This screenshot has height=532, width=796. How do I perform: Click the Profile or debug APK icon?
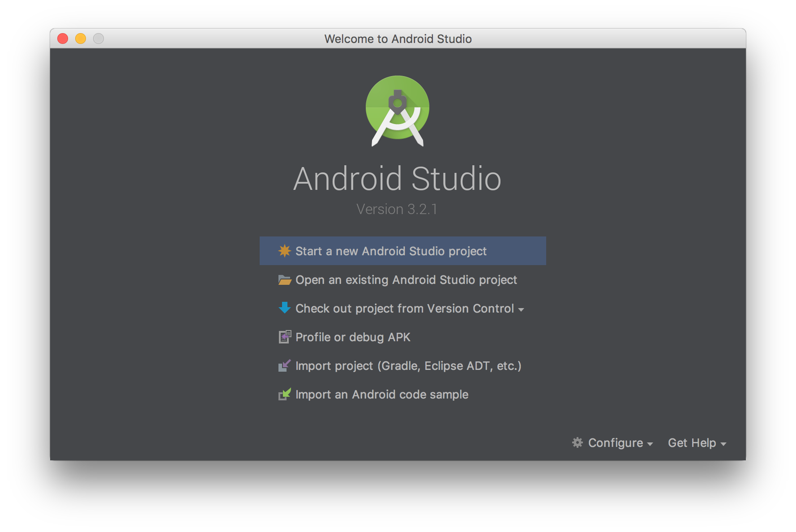click(285, 337)
